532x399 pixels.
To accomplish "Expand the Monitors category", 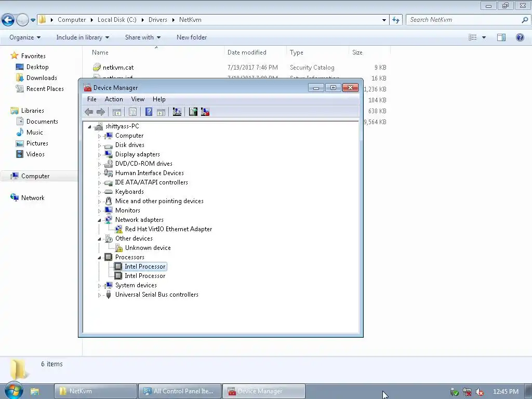I will point(99,211).
